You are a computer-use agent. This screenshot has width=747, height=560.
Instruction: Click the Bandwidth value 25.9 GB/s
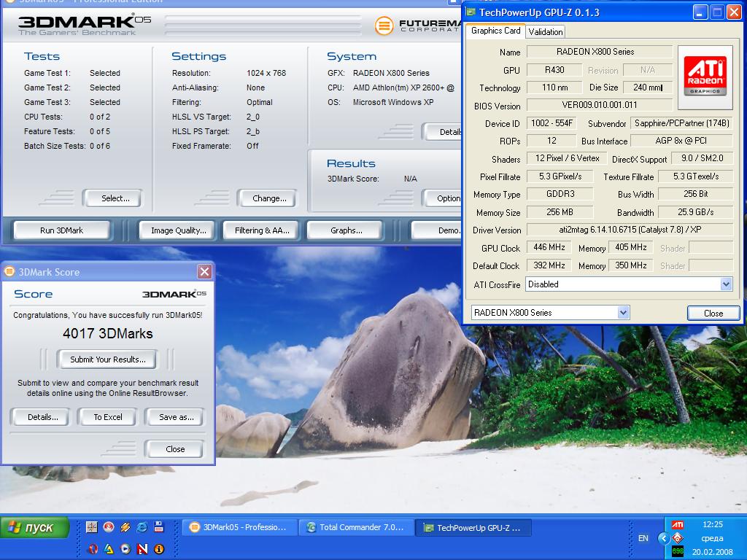click(x=695, y=212)
